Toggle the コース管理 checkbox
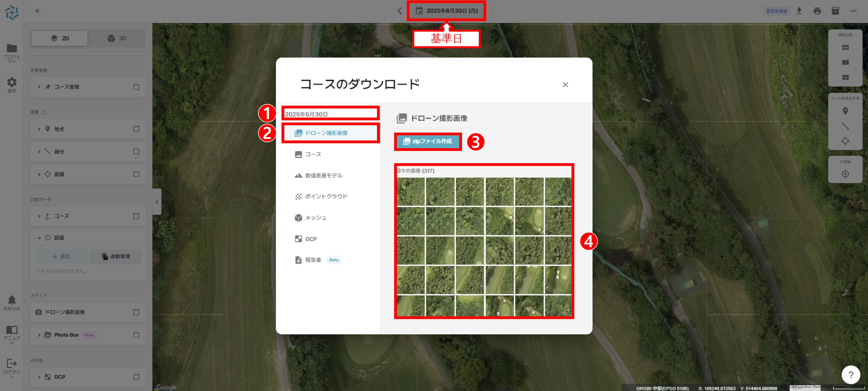 136,87
